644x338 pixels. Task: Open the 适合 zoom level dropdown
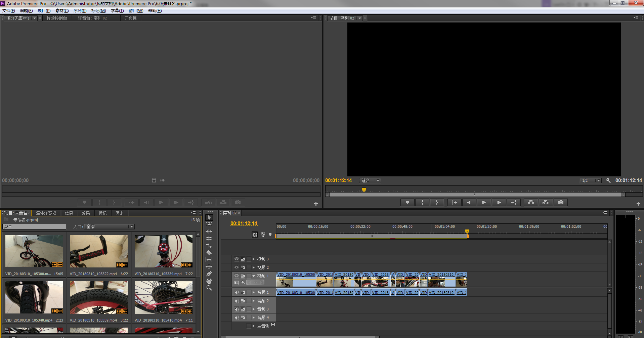[x=370, y=180]
